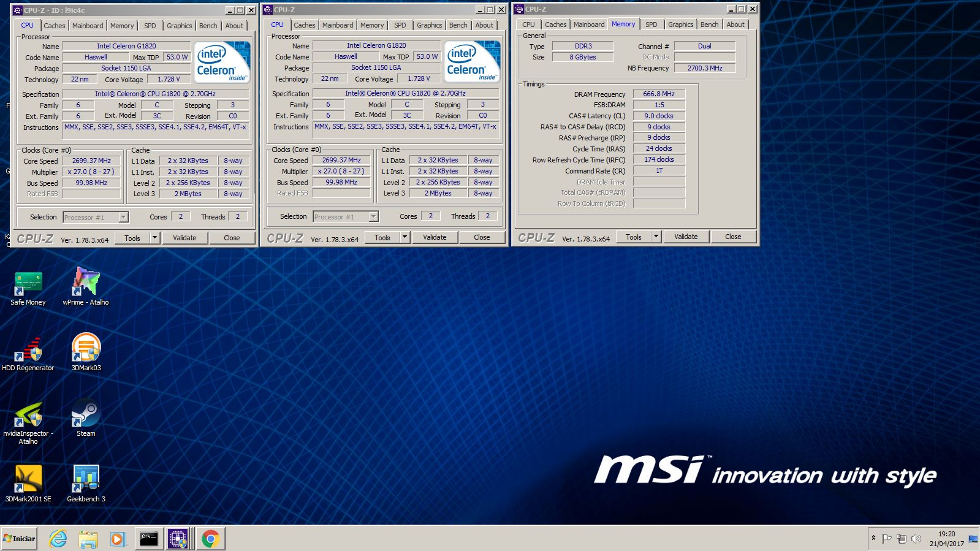Screen dimensions: 980x551
Task: Launch the 3DMark03 desktop shortcut
Action: click(86, 352)
